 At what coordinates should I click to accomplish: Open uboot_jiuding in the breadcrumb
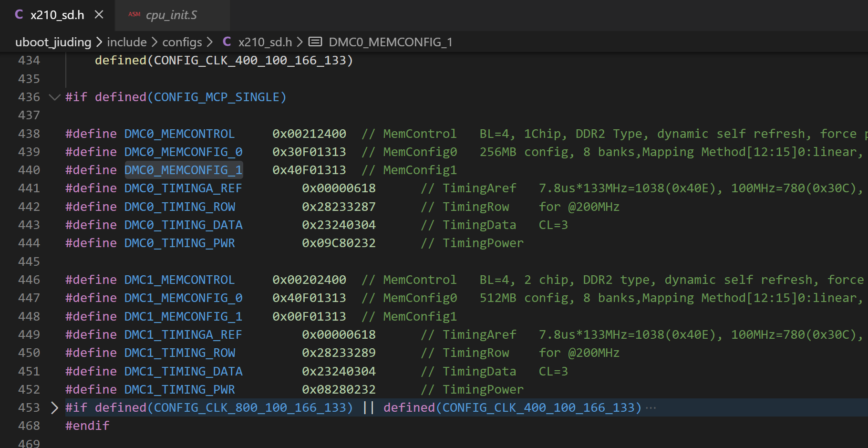pos(53,42)
